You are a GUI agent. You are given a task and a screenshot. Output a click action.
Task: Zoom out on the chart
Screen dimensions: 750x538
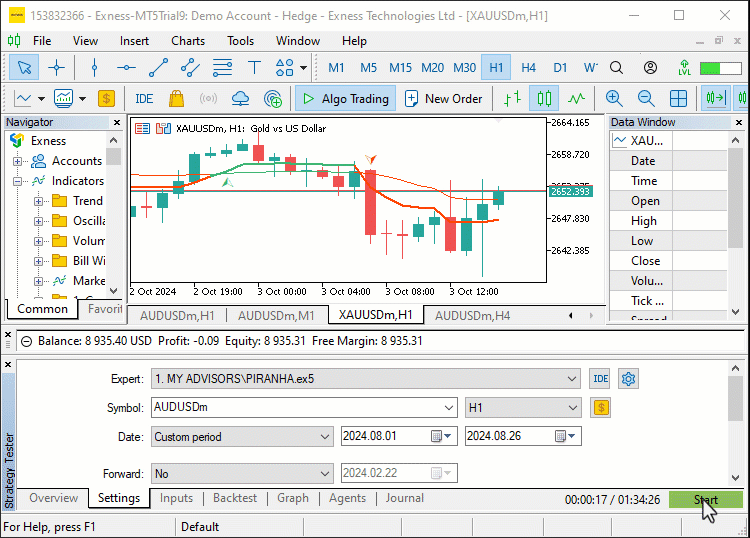[x=646, y=99]
